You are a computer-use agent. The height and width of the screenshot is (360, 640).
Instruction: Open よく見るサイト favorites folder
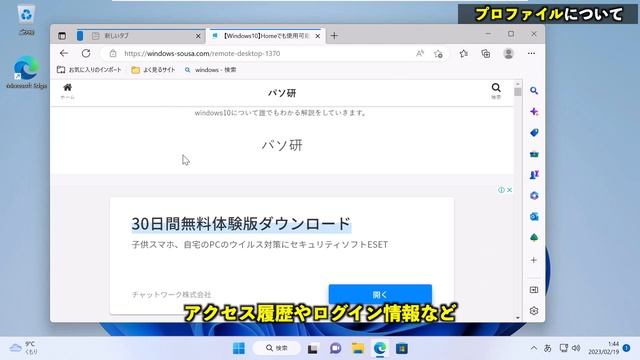[x=153, y=70]
